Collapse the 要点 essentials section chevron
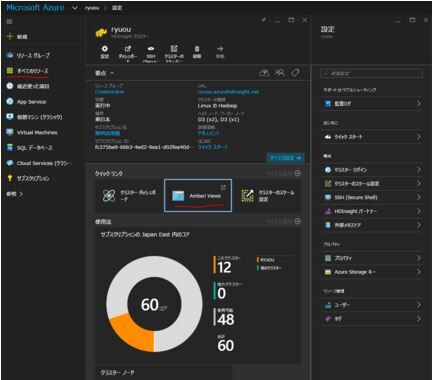This screenshot has width=434, height=380. [x=112, y=73]
